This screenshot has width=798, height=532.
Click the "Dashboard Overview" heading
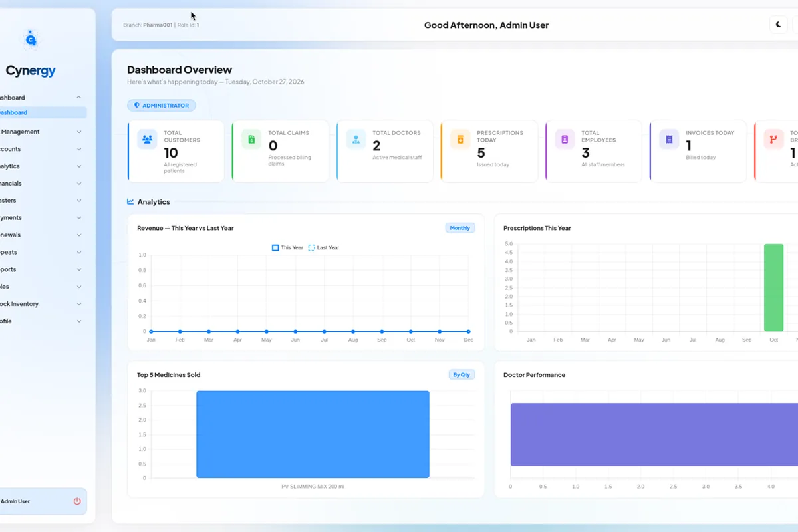(x=180, y=70)
